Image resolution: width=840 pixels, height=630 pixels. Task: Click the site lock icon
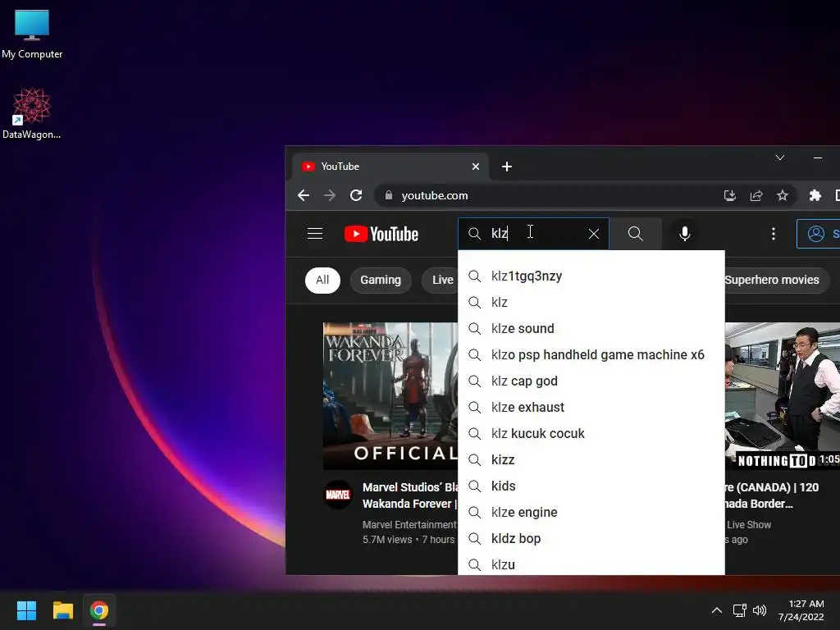pyautogui.click(x=389, y=195)
